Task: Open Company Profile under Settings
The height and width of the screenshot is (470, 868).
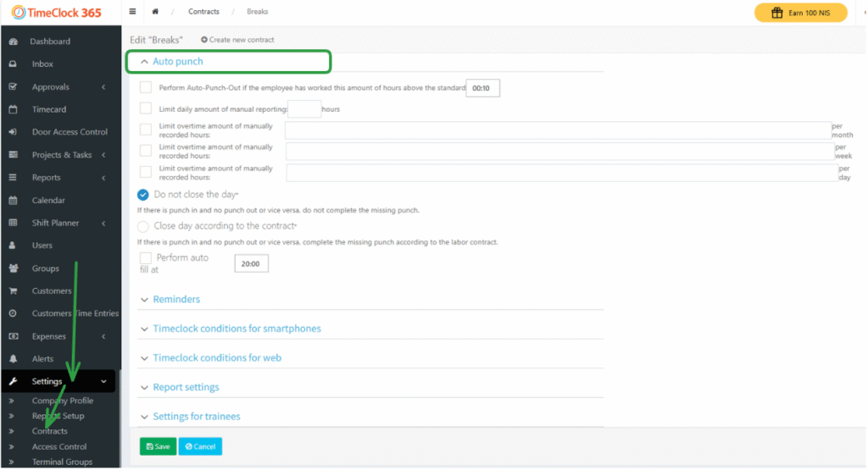Action: [x=62, y=401]
